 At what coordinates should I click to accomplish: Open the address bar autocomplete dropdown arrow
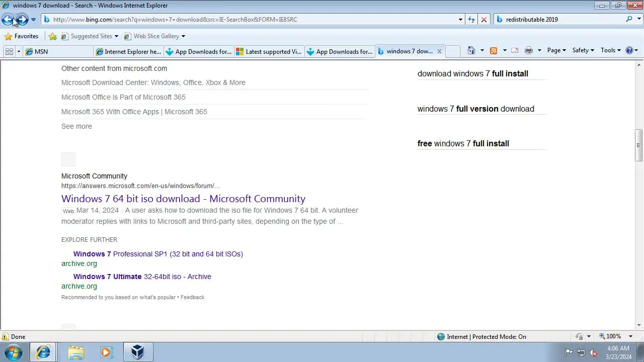coord(460,20)
